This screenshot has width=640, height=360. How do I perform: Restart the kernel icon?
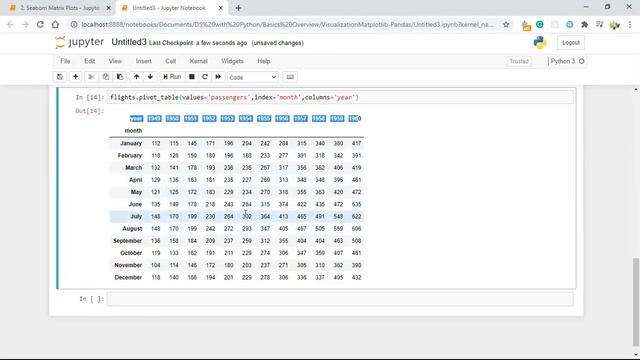(x=205, y=77)
